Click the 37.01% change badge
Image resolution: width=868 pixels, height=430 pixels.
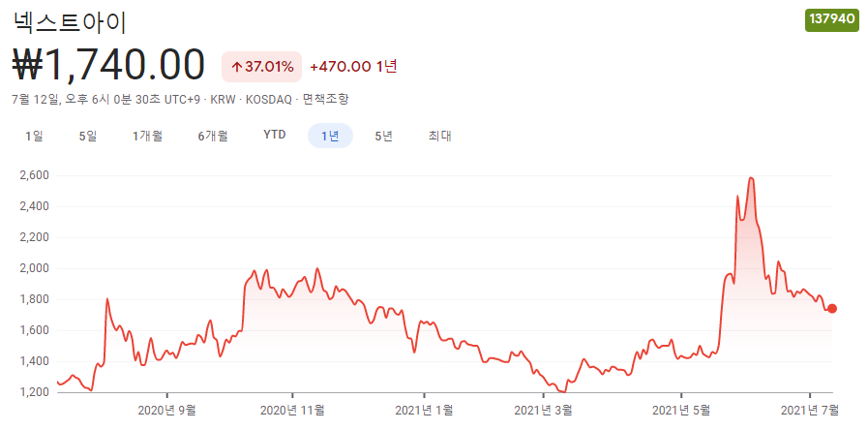tap(262, 67)
